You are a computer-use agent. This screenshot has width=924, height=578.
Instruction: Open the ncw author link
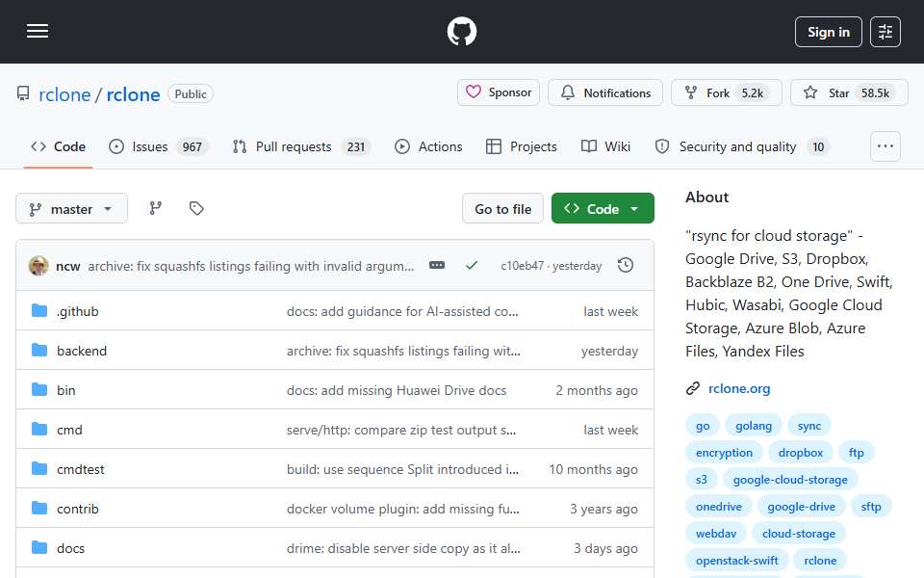coord(67,266)
